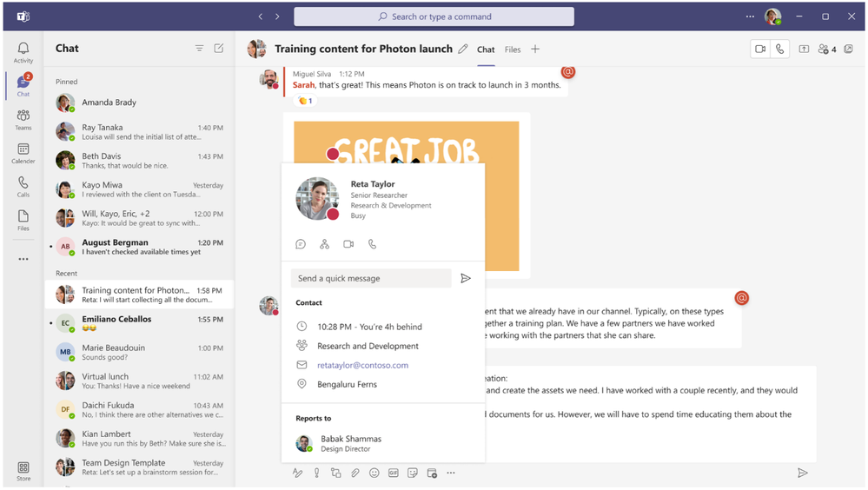Viewport: 868px width, 490px height.
Task: Open chat with Daichi Fukuda
Action: (140, 410)
